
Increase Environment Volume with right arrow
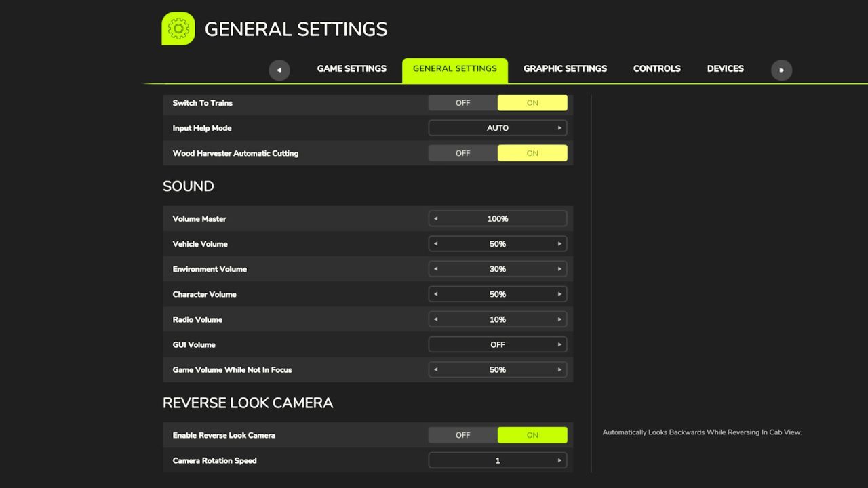[559, 269]
